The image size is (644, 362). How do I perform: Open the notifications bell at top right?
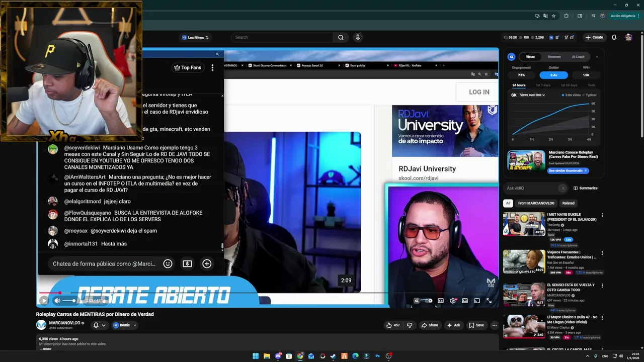coord(614,37)
